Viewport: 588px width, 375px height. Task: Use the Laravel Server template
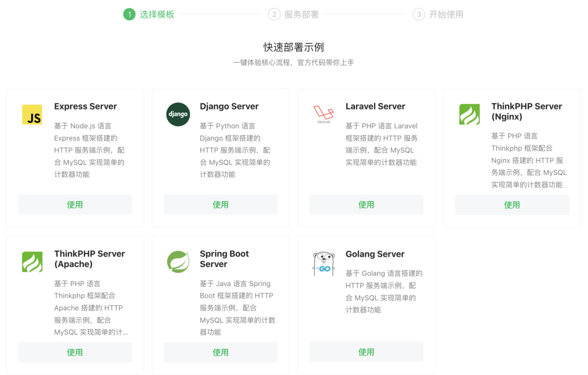[366, 204]
